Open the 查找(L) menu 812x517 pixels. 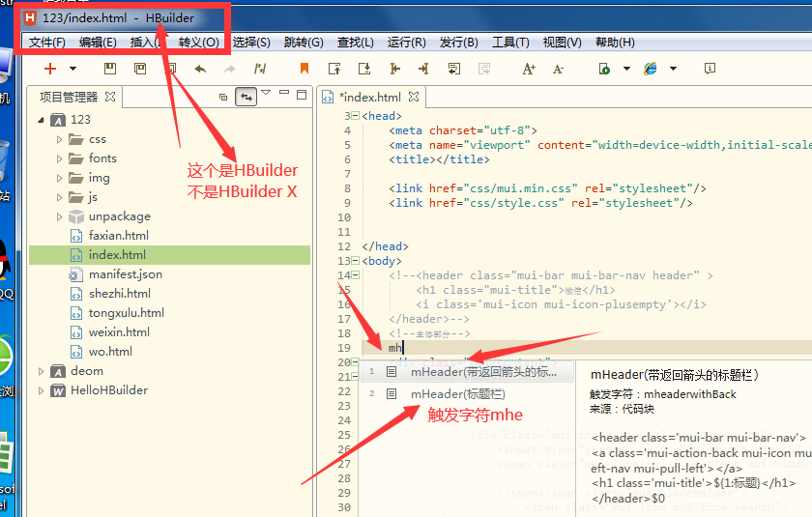[x=356, y=43]
